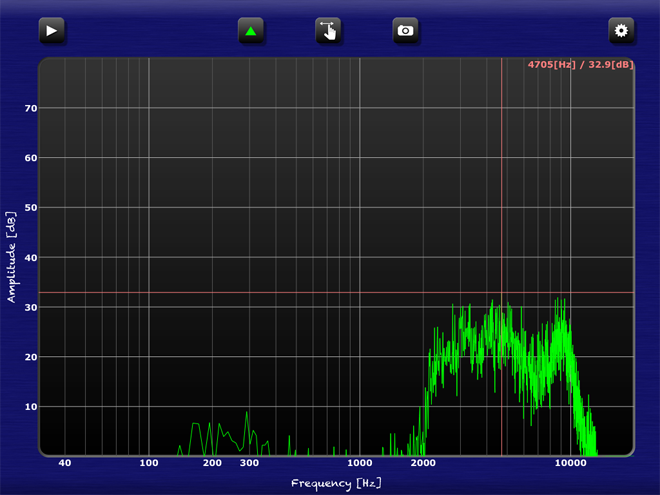Click the 40 dB amplitude label
The image size is (660, 495).
[x=31, y=258]
